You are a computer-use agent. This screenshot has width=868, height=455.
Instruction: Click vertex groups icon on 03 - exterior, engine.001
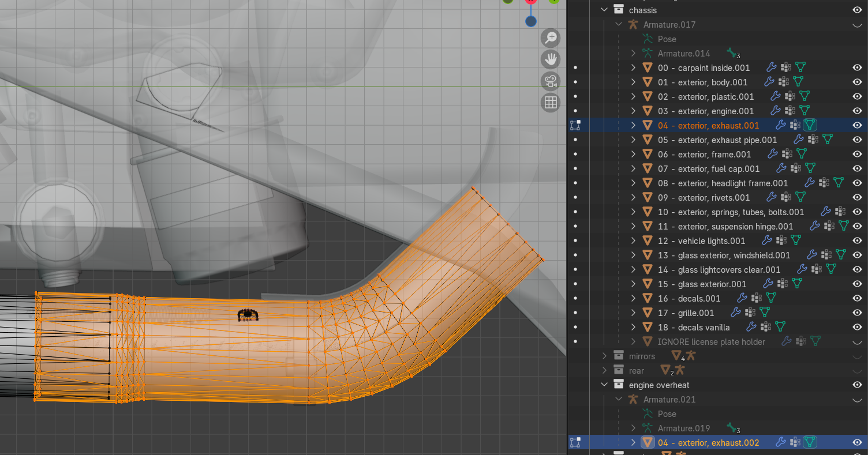(x=790, y=111)
